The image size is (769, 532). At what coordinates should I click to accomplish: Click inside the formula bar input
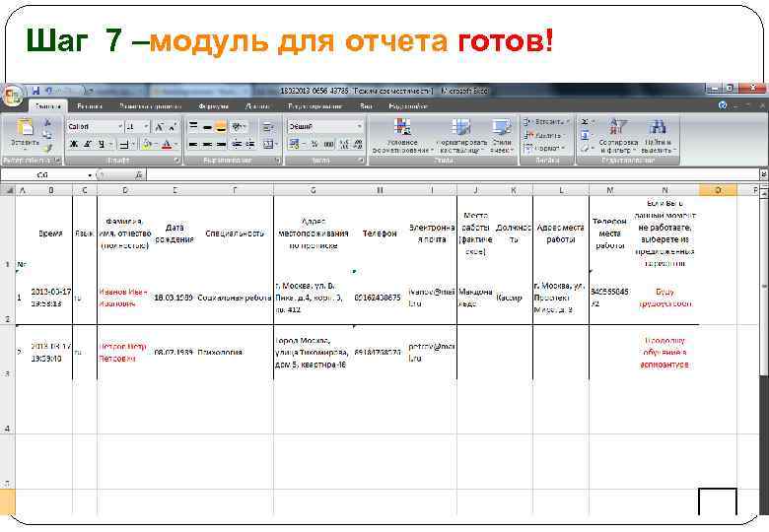tap(454, 175)
